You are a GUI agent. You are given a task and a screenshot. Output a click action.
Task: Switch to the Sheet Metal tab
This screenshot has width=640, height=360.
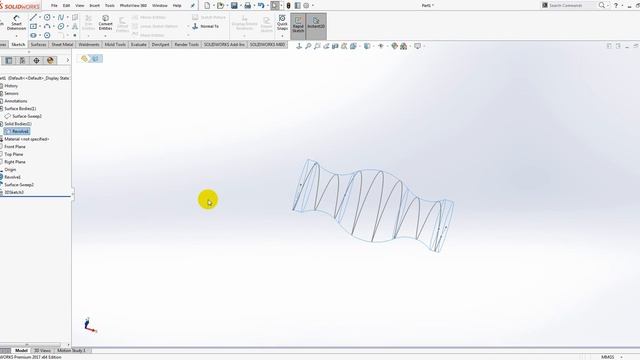[x=62, y=44]
